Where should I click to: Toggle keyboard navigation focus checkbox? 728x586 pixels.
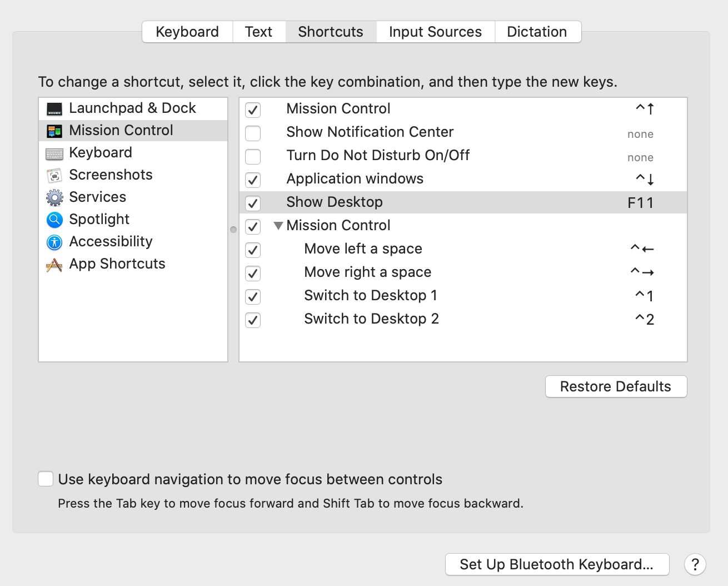tap(46, 479)
